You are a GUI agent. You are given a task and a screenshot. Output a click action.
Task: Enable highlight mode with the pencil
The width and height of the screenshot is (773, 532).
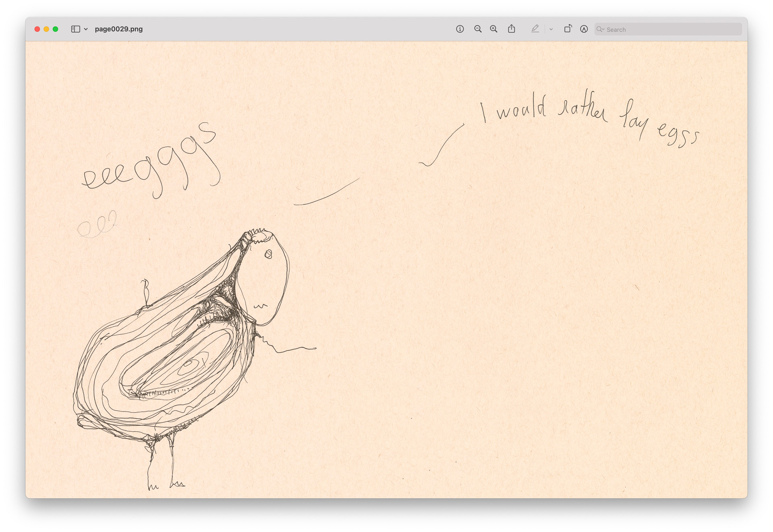coord(535,29)
